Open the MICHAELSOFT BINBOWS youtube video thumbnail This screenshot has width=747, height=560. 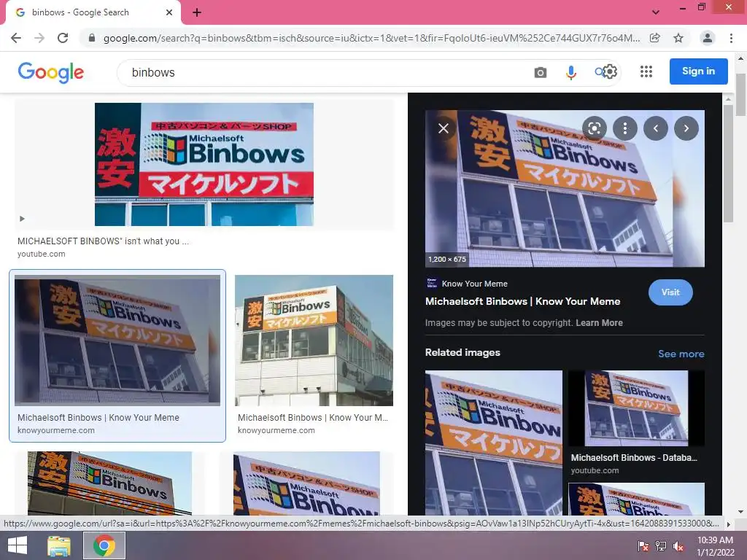click(204, 164)
